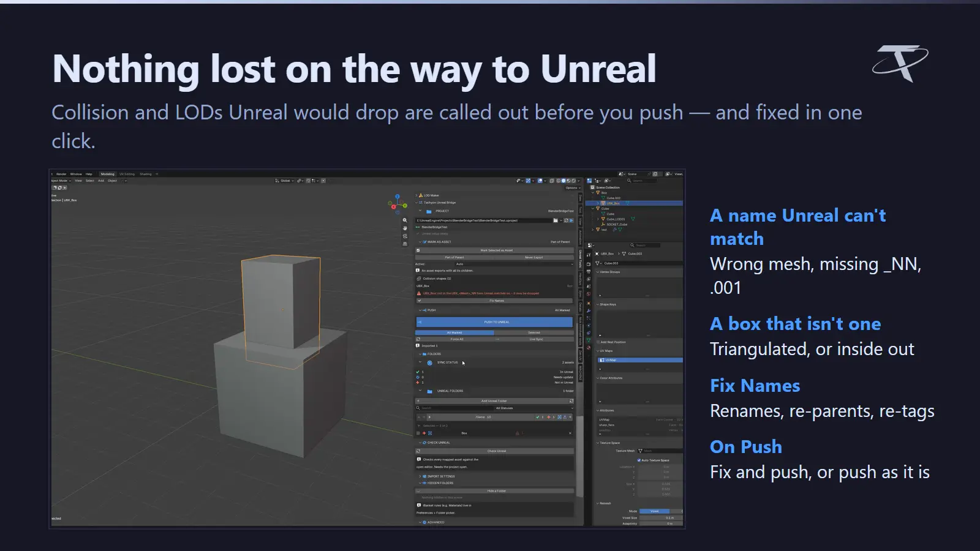Click the Tachyon logo in slide corner
980x551 pixels.
click(x=900, y=64)
